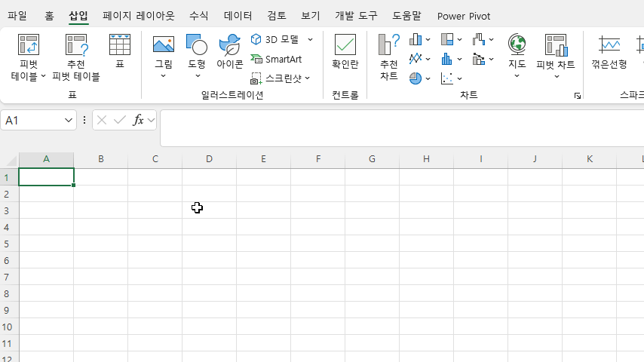Viewport: 644px width, 362px height.
Task: Open the Formulas (수식) tab
Action: (x=199, y=16)
